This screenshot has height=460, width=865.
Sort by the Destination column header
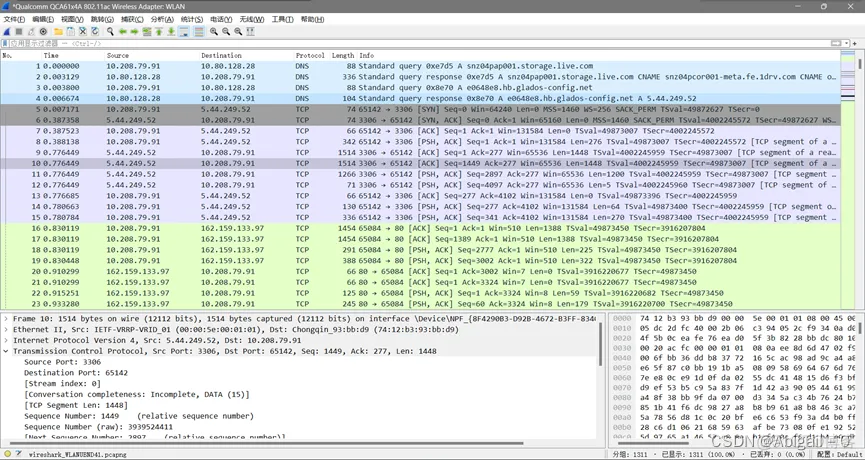[x=246, y=56]
